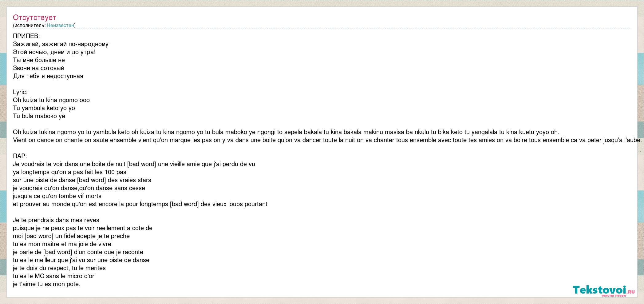Screen dimensions: 644x304
Task: Click the line tu es mon maitre et ma joie de vivre
Action: pos(62,244)
